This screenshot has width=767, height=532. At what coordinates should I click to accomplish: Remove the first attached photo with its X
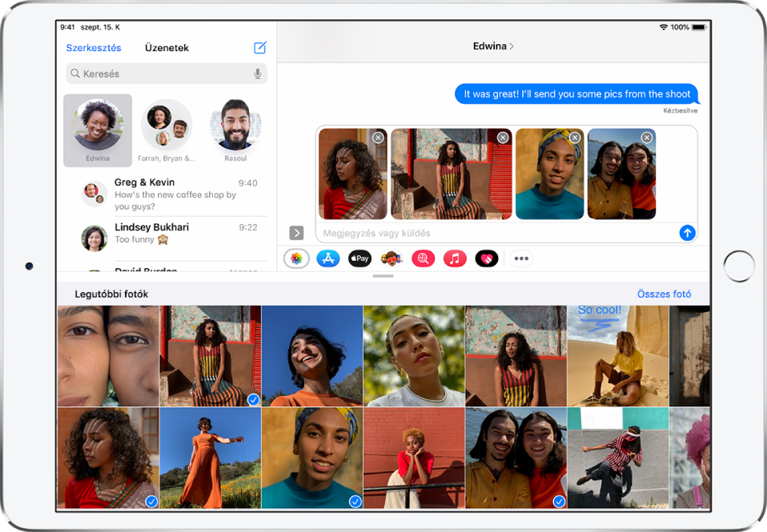(x=376, y=137)
